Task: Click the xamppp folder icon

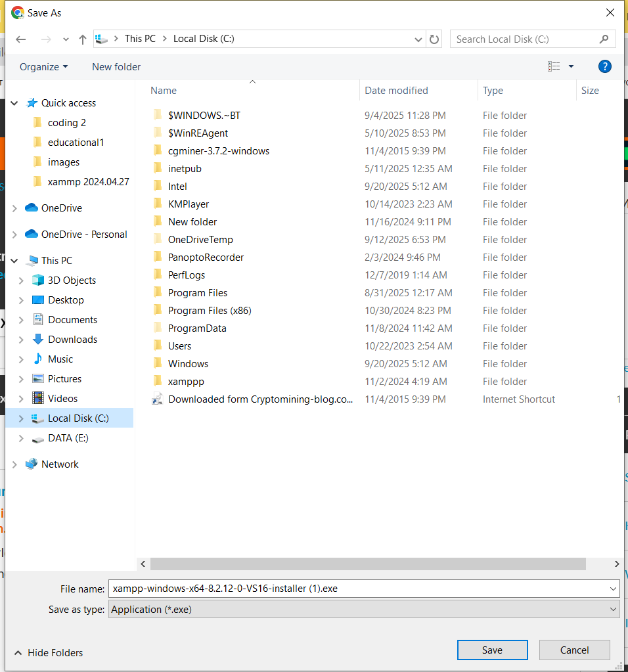Action: (x=158, y=382)
